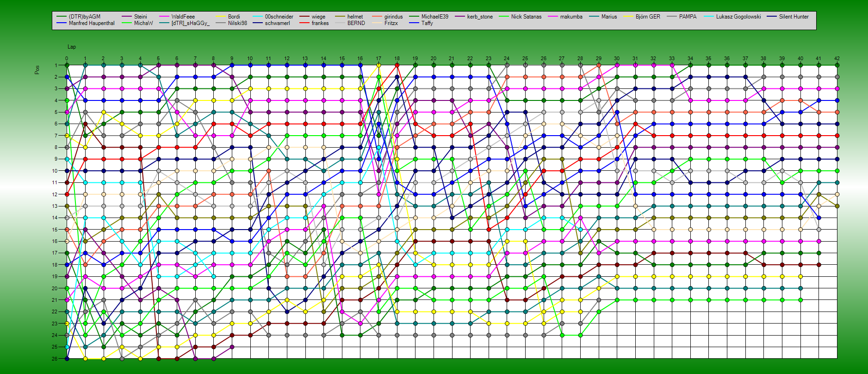Select helmet in the legend
Screen dimensions: 868x374
point(355,17)
